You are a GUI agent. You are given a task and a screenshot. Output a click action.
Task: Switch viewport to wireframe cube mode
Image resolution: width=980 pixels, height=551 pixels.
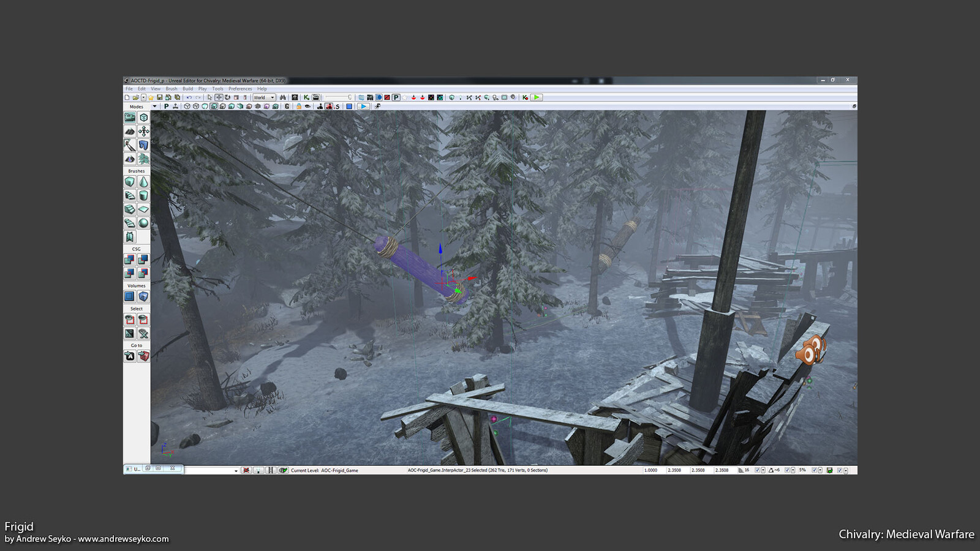187,107
